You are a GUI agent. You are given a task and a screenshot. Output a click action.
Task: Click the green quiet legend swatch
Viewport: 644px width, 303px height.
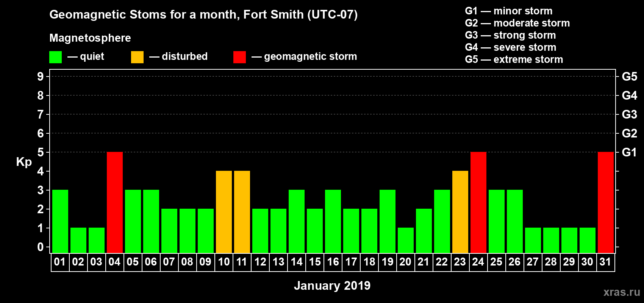click(55, 57)
